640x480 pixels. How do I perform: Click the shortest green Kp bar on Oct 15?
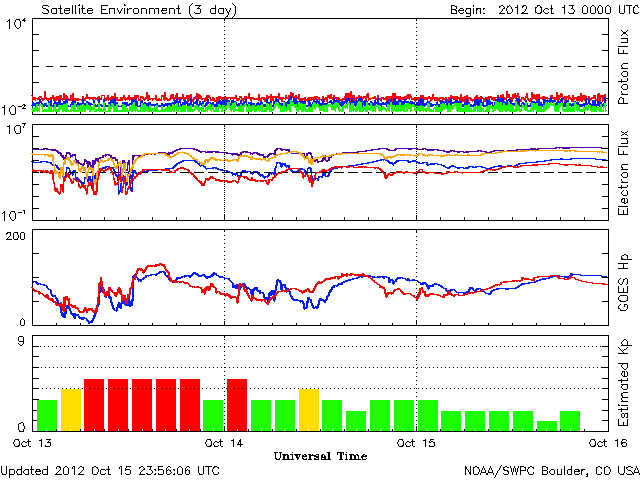pyautogui.click(x=547, y=426)
